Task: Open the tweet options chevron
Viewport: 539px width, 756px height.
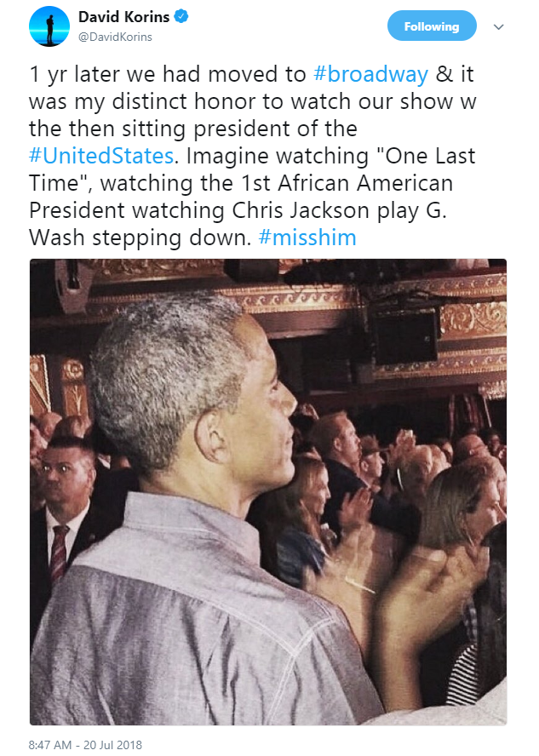Action: (x=498, y=27)
